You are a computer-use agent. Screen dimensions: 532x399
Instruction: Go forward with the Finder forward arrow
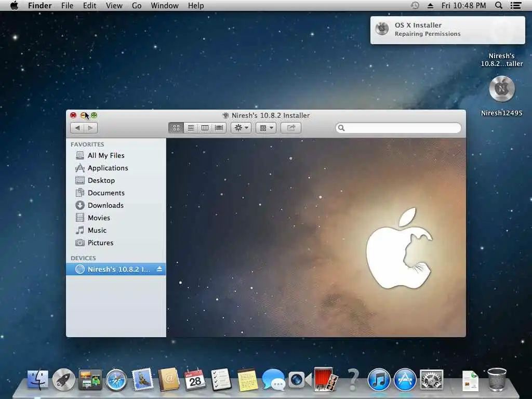click(x=90, y=128)
